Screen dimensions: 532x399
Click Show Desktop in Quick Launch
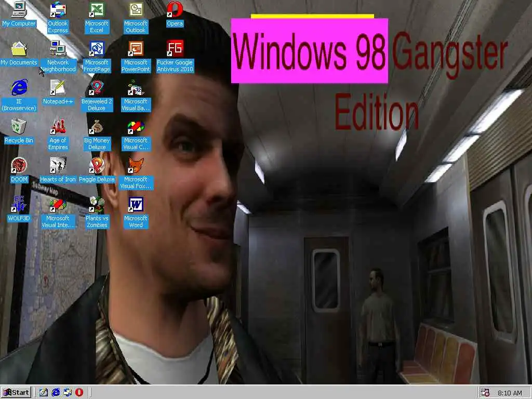click(x=44, y=393)
